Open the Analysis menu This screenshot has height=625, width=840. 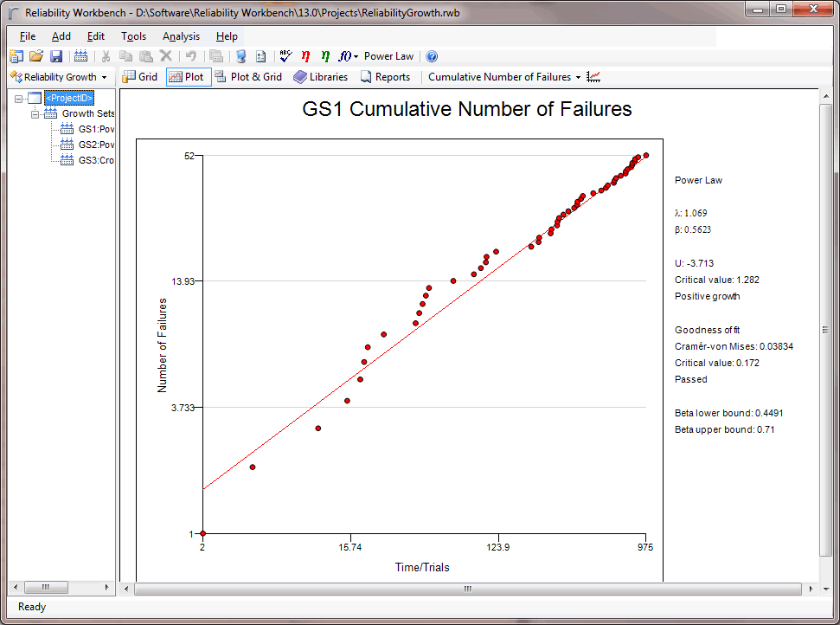coord(181,36)
